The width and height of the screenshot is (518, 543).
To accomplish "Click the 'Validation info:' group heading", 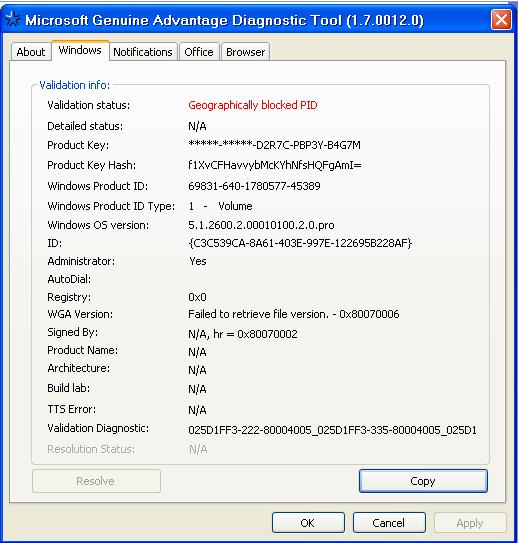I will 74,85.
